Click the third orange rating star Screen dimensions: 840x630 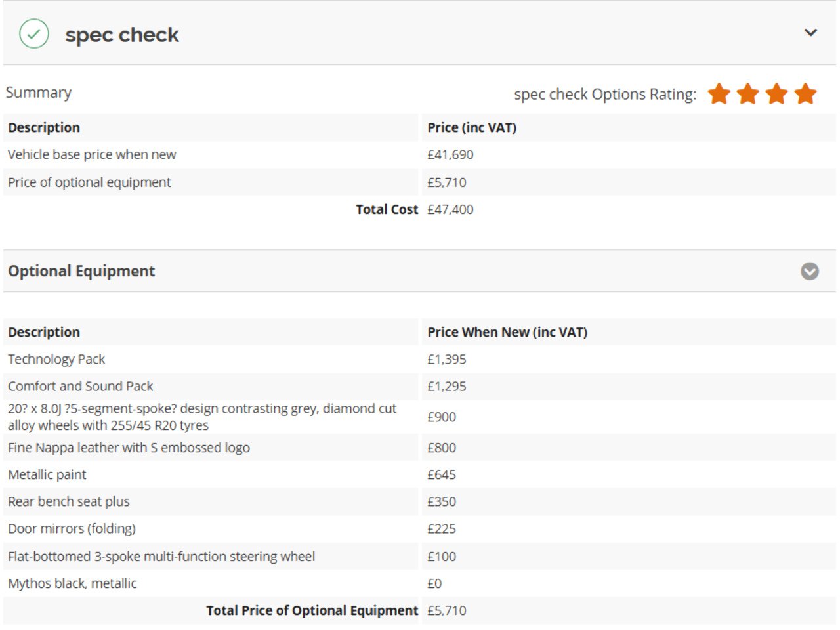point(777,94)
